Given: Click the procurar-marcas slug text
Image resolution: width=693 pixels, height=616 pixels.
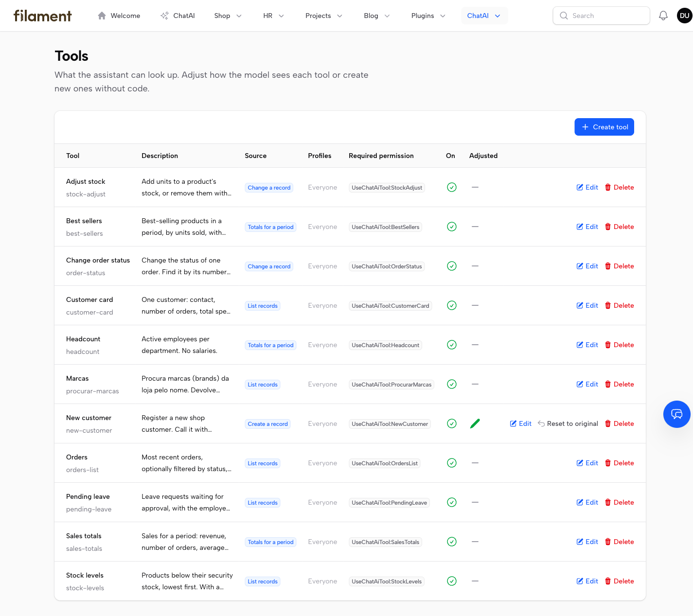Looking at the screenshot, I should pos(92,391).
